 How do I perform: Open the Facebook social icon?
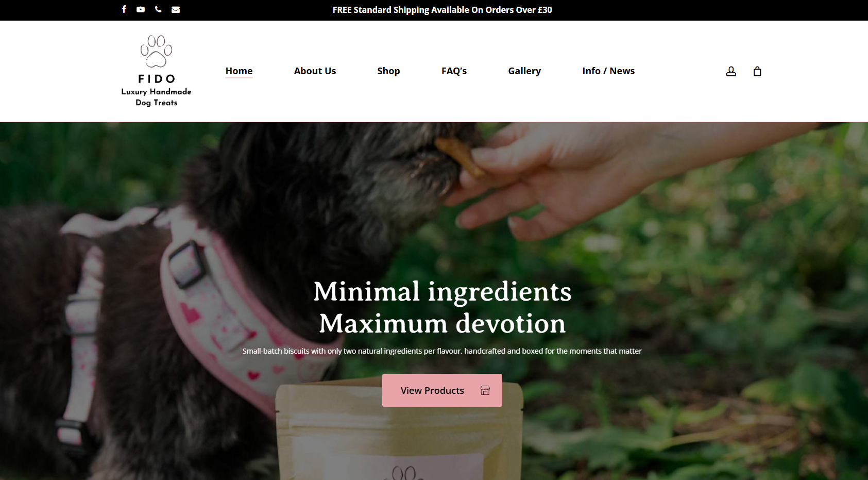click(x=124, y=9)
